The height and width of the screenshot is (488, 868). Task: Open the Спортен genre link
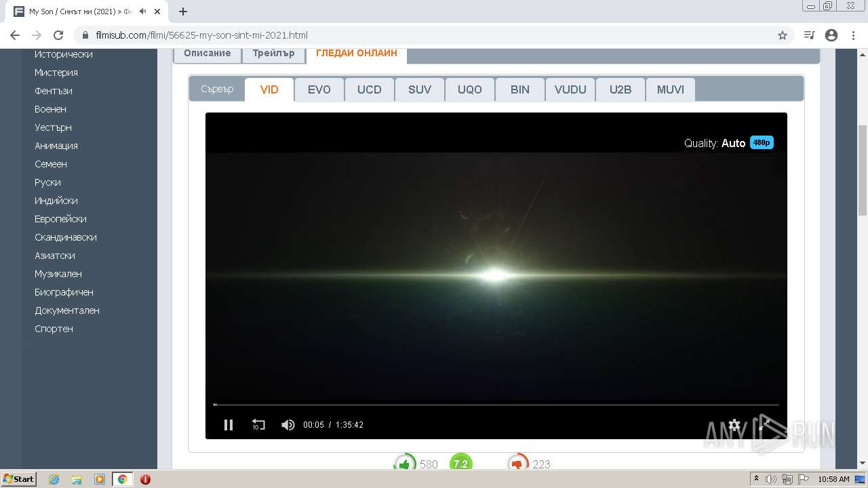tap(54, 329)
